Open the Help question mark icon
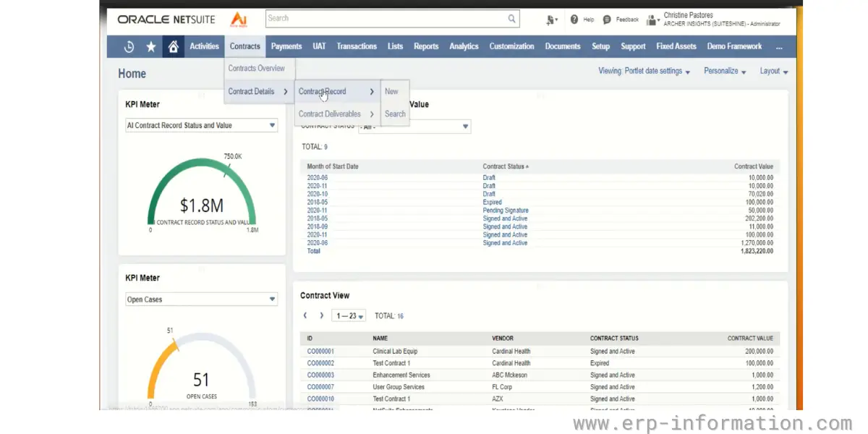The height and width of the screenshot is (434, 868). 574,20
